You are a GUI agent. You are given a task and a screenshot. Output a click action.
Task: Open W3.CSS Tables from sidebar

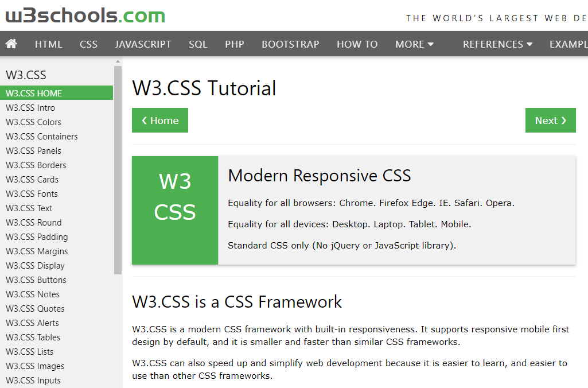[33, 337]
